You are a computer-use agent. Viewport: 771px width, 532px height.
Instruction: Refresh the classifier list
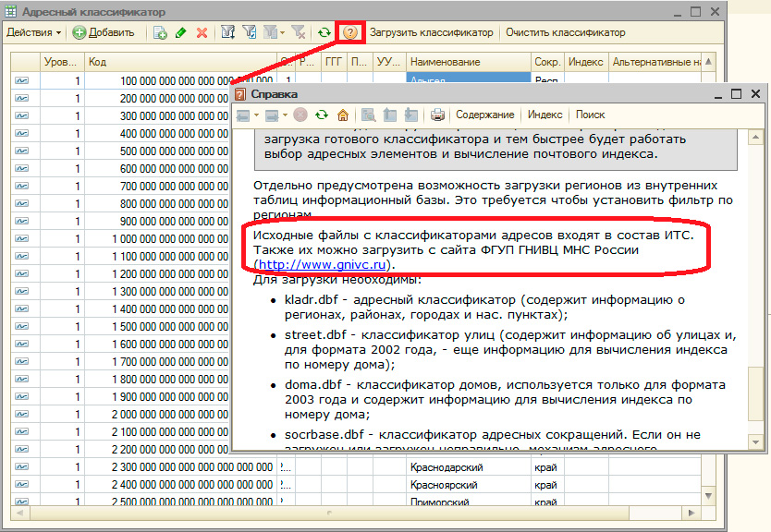pyautogui.click(x=324, y=32)
